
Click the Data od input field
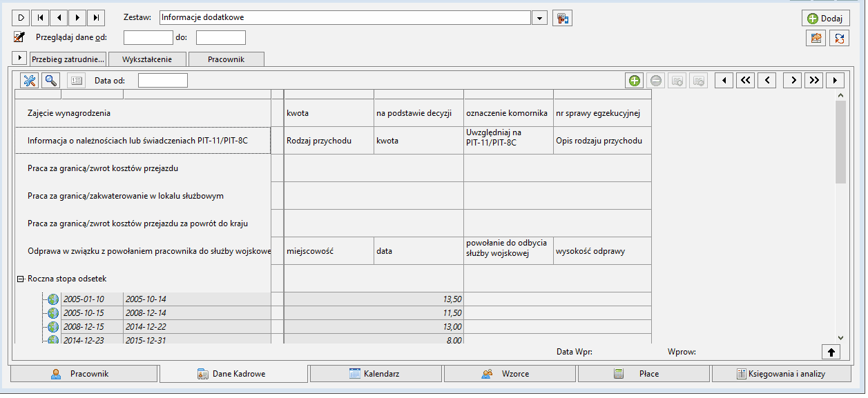(x=163, y=81)
